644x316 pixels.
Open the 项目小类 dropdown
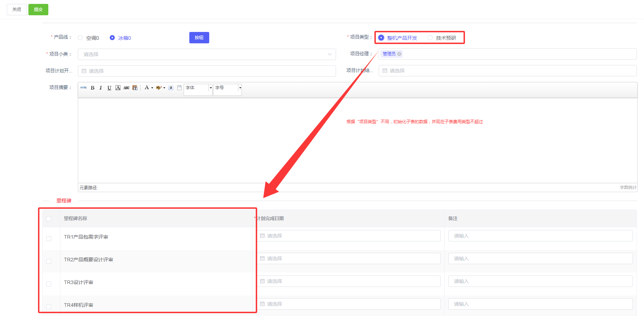coord(206,54)
